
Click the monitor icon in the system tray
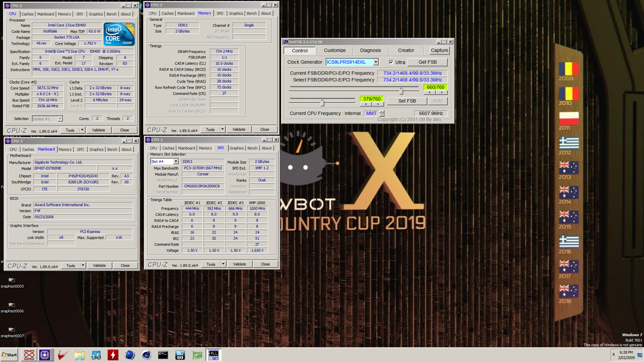tap(640, 355)
